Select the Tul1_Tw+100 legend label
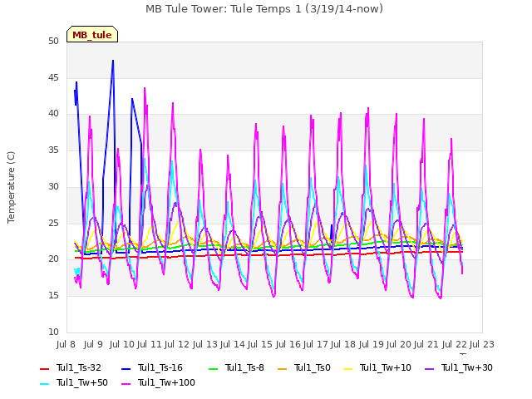The image size is (532, 399). (x=166, y=382)
